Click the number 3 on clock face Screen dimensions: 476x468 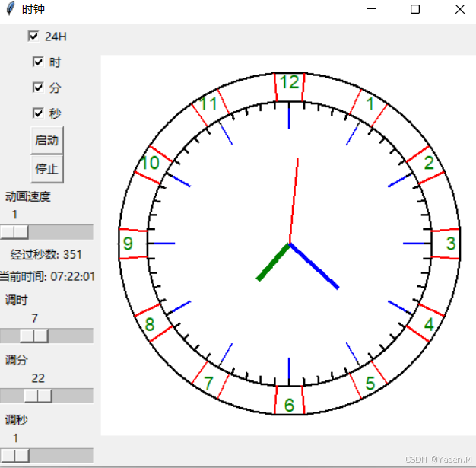click(x=451, y=244)
